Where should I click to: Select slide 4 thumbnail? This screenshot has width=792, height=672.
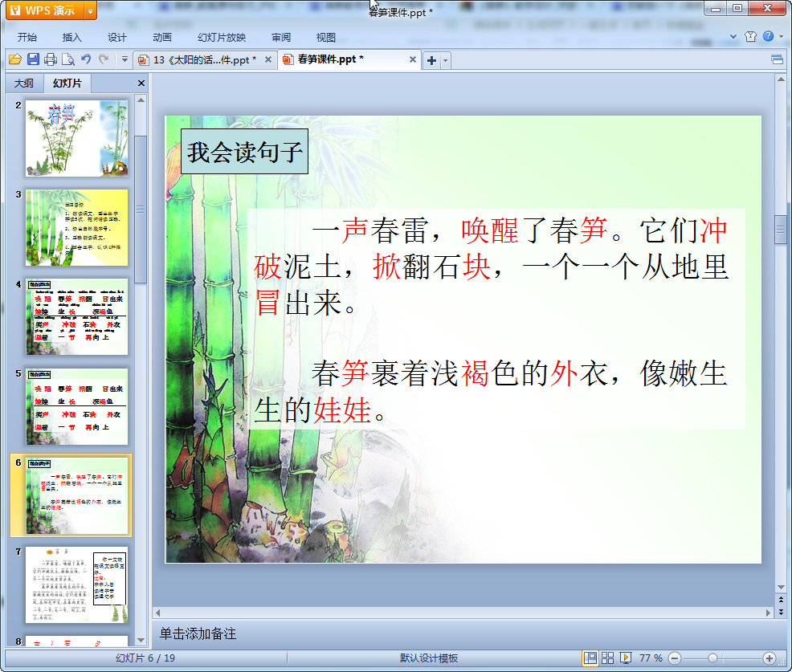[x=77, y=317]
